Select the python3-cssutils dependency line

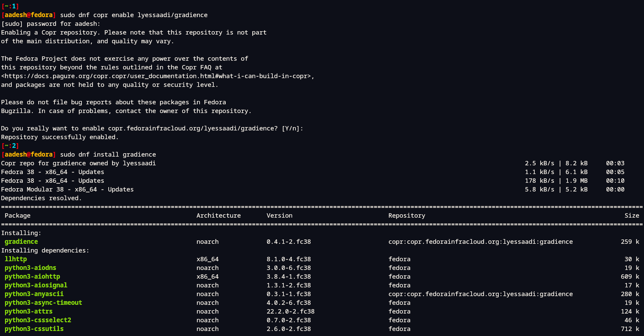tap(34, 329)
